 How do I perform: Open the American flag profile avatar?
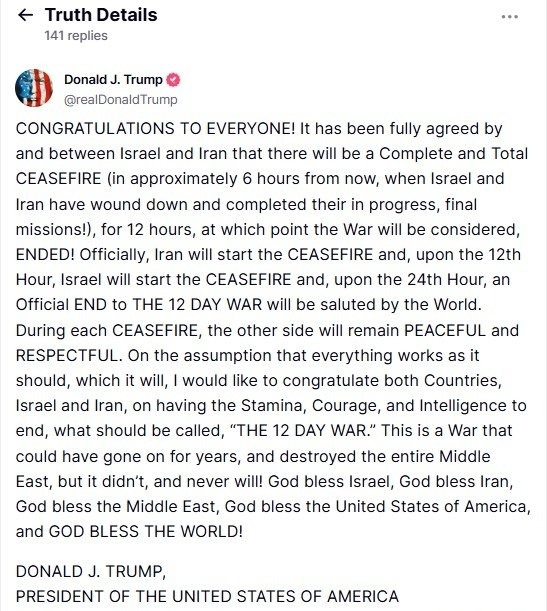click(34, 88)
